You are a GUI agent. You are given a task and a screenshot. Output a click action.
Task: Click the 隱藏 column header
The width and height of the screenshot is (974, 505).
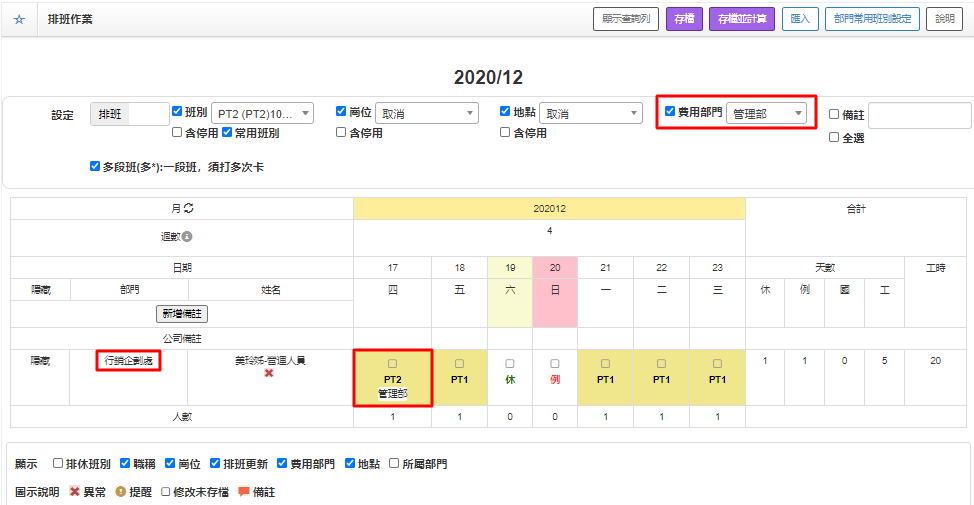pos(40,289)
